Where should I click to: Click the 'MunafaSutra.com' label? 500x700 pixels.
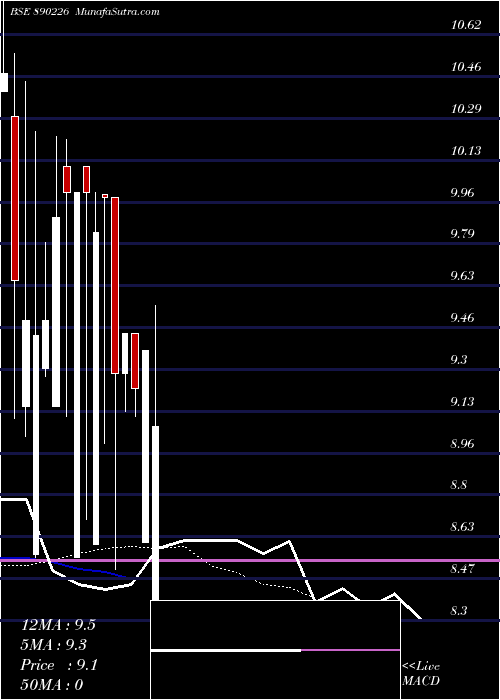(118, 11)
